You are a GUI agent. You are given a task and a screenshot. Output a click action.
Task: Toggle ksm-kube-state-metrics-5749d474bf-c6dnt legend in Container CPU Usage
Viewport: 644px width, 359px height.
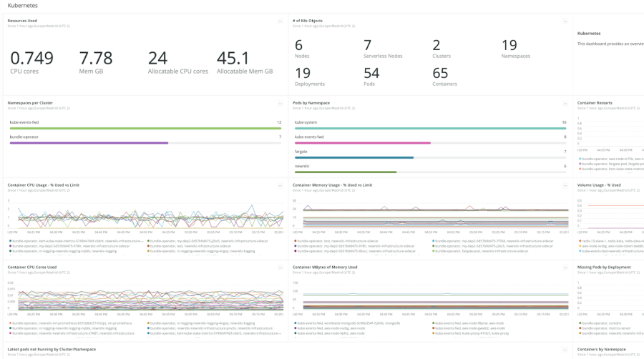pyautogui.click(x=77, y=241)
